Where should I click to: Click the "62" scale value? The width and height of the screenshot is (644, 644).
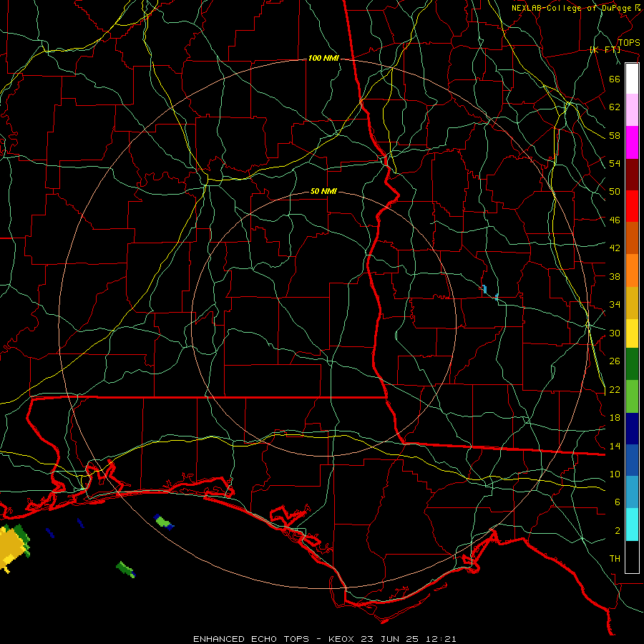point(615,107)
